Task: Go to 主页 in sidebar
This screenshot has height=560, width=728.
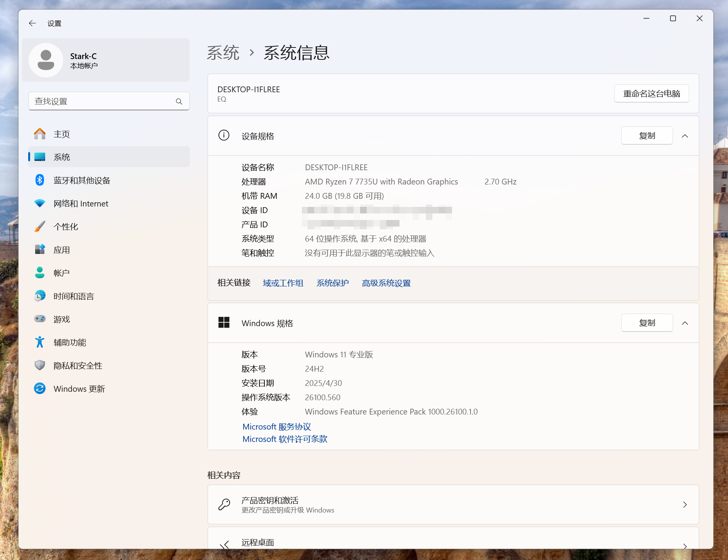Action: pyautogui.click(x=109, y=134)
